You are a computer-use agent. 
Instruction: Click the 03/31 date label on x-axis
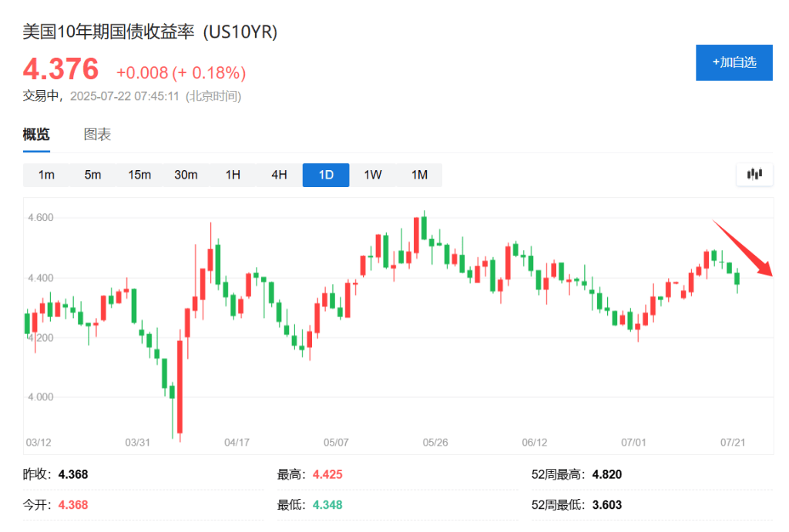coord(137,443)
